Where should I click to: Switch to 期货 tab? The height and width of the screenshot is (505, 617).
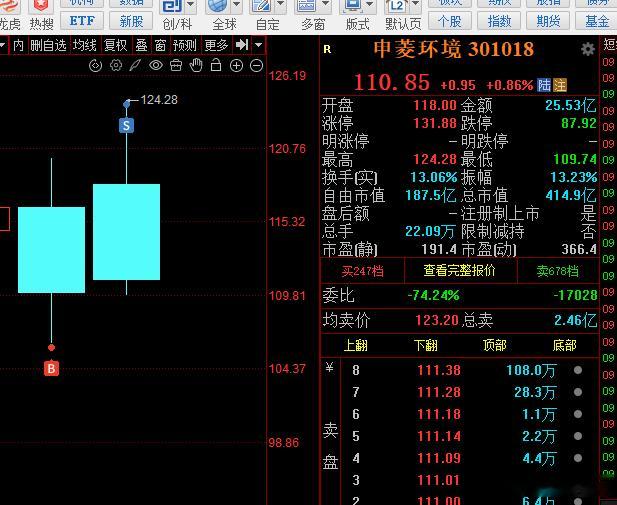[548, 21]
